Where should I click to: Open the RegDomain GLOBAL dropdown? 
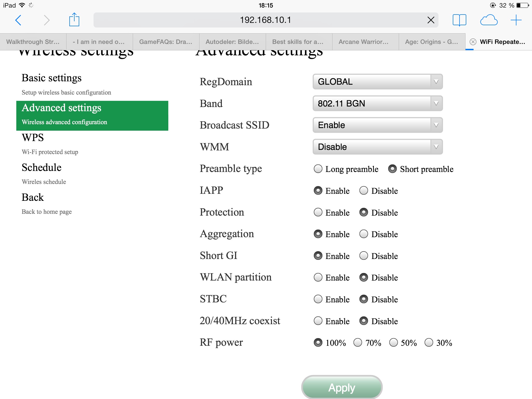point(377,82)
